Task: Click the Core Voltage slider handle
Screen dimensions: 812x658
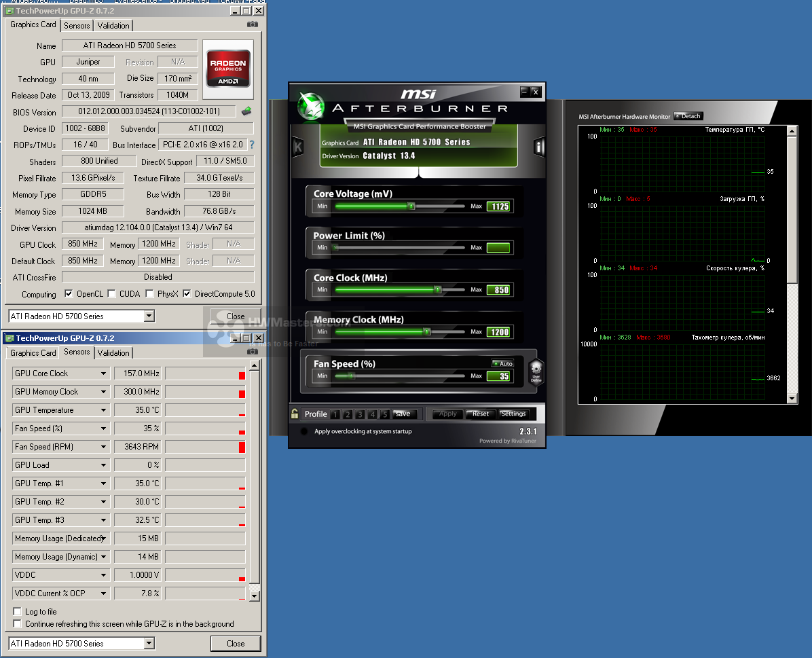Action: tap(411, 206)
